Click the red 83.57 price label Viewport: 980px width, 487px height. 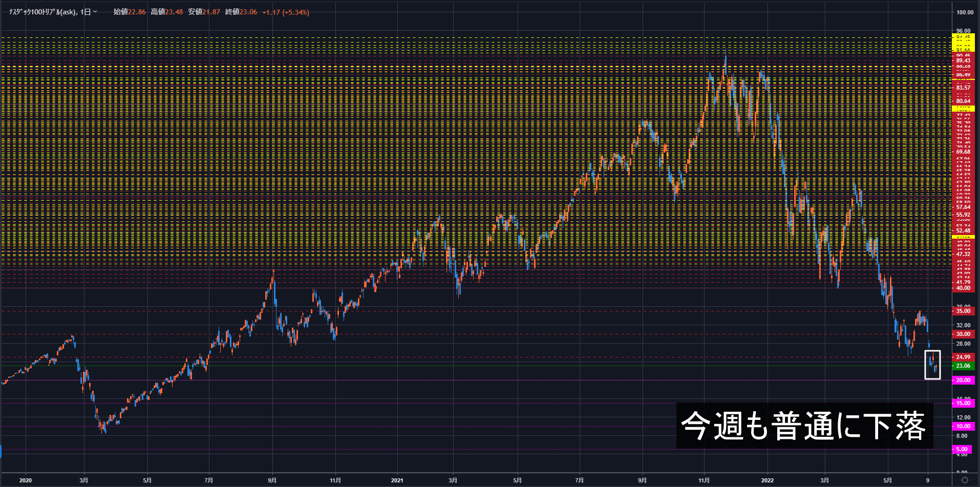coord(963,88)
